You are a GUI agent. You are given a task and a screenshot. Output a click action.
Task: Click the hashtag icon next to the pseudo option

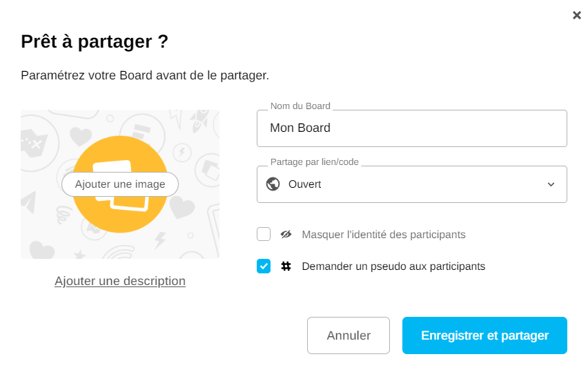pyautogui.click(x=286, y=266)
